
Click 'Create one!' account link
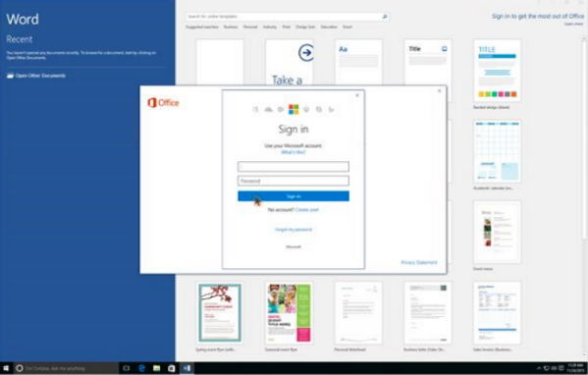[307, 210]
